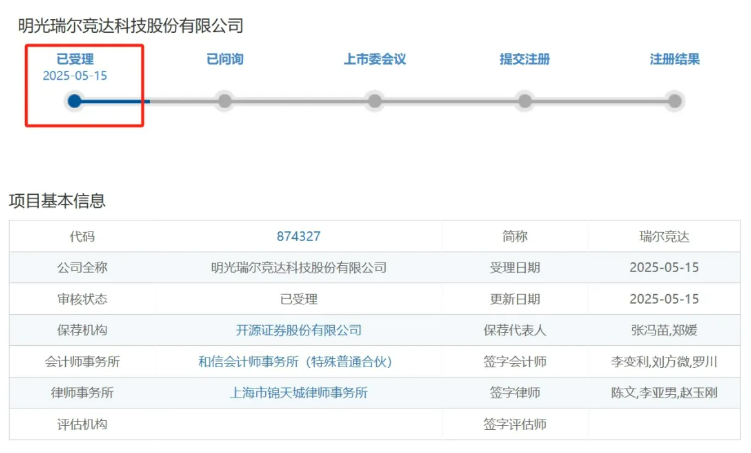Click the 签字律师 label cell
751x453 pixels.
tap(515, 393)
